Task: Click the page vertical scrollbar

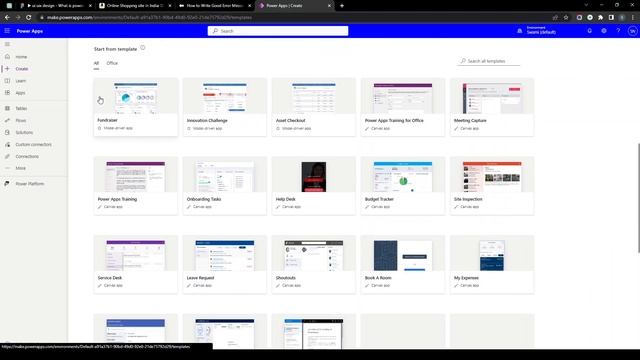Action: [x=638, y=198]
